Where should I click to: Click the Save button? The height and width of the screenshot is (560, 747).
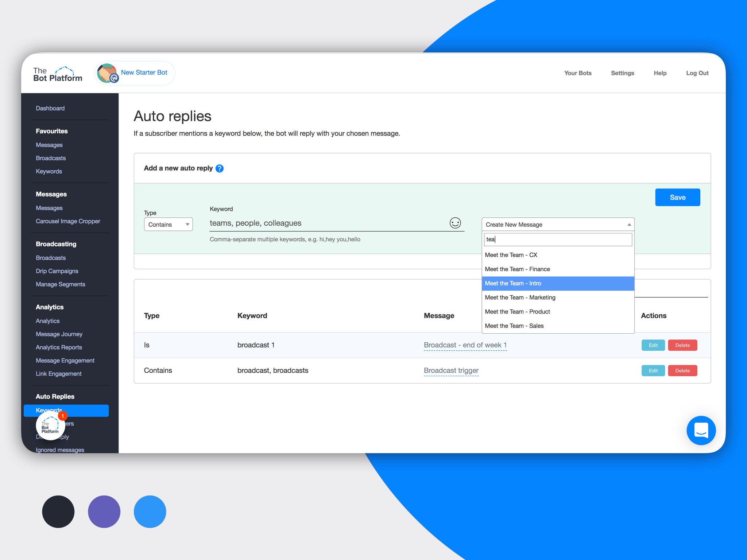pyautogui.click(x=677, y=197)
